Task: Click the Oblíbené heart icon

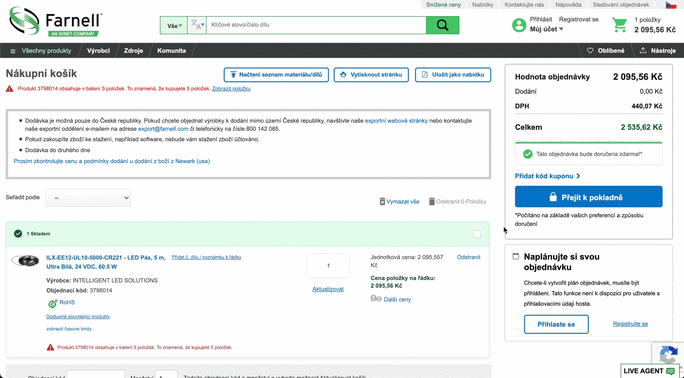Action: click(x=590, y=51)
